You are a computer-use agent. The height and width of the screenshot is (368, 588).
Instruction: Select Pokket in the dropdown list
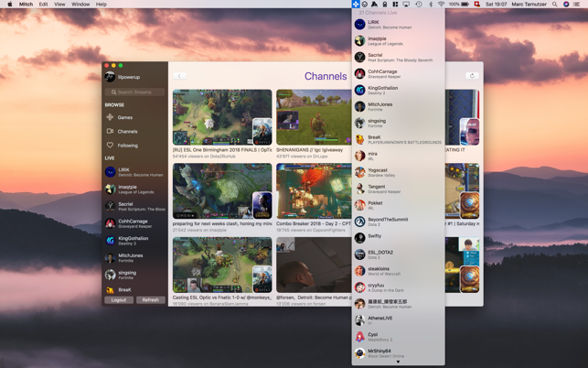pyautogui.click(x=399, y=205)
